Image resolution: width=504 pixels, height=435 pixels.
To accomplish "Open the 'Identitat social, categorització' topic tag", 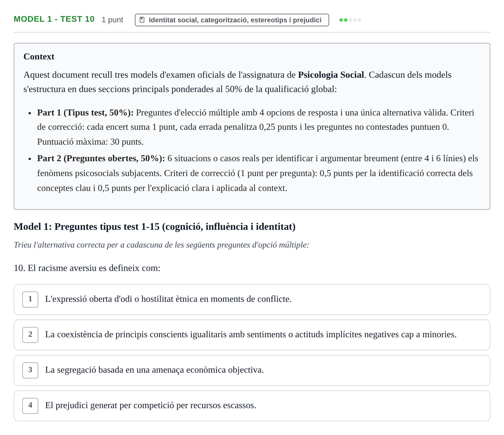I will click(232, 20).
